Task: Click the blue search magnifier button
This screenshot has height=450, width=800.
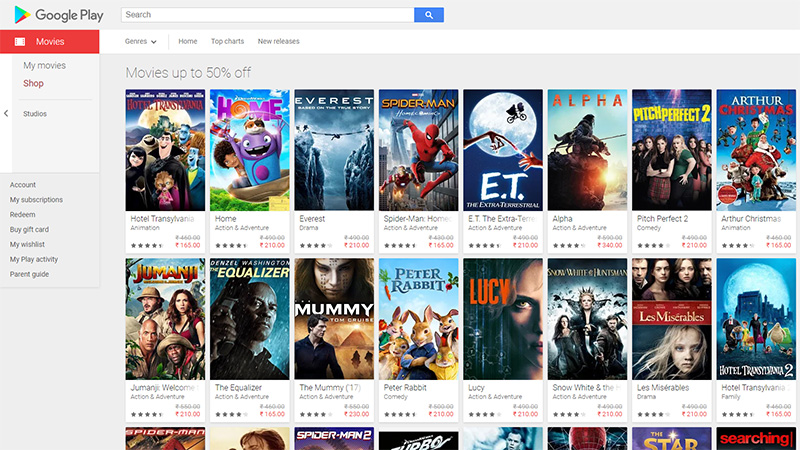Action: click(429, 15)
